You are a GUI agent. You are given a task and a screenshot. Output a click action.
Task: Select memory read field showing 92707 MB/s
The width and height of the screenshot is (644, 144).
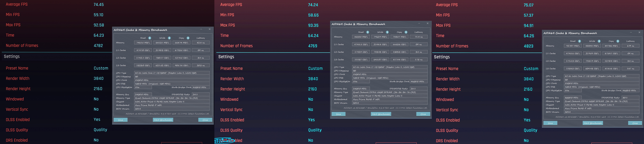point(573,46)
